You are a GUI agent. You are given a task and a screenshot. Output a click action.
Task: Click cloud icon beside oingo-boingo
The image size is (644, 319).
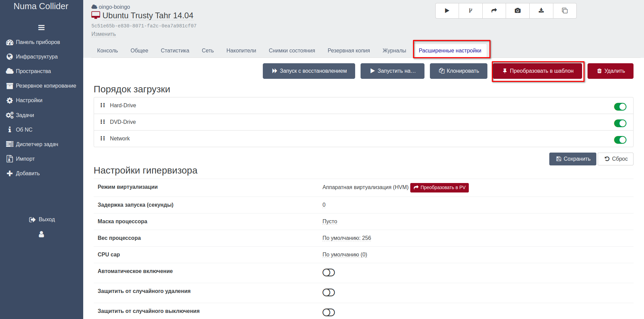[x=94, y=7]
